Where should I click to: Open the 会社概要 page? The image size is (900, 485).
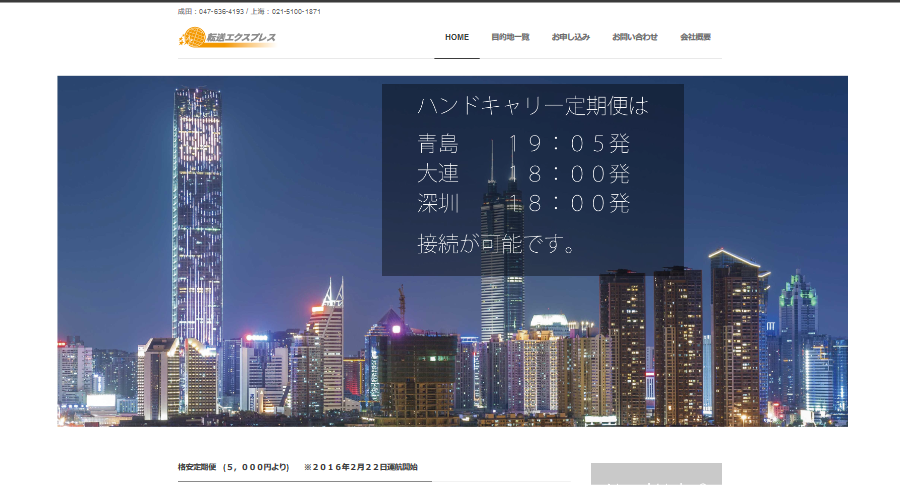695,37
